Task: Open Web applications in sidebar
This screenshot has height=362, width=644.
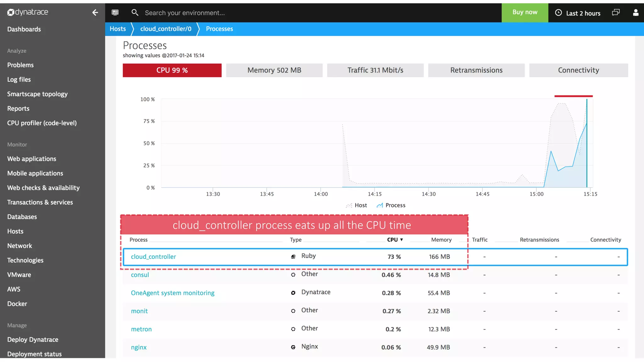Action: 32,159
